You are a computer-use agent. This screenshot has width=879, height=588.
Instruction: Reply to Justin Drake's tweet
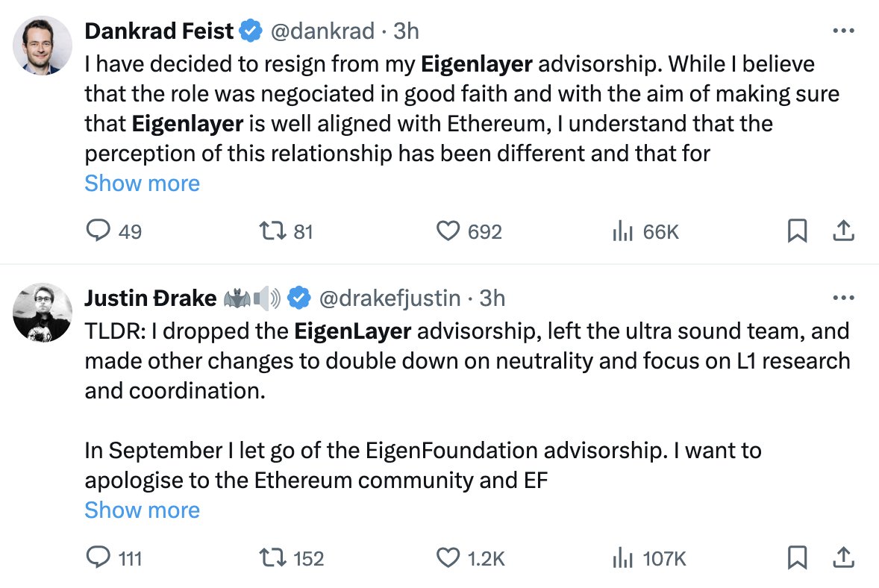click(98, 557)
